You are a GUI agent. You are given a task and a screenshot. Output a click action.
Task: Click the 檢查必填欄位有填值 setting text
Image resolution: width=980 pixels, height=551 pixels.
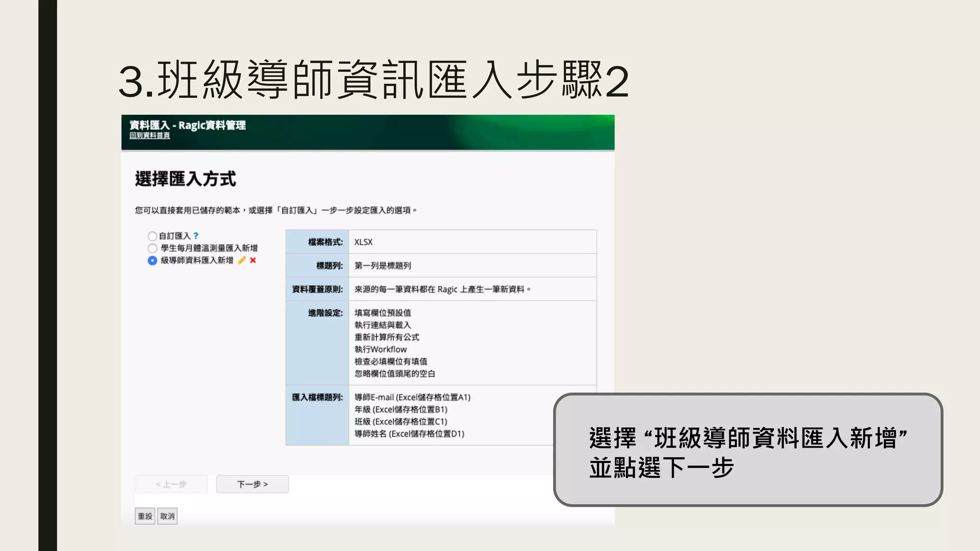[391, 362]
